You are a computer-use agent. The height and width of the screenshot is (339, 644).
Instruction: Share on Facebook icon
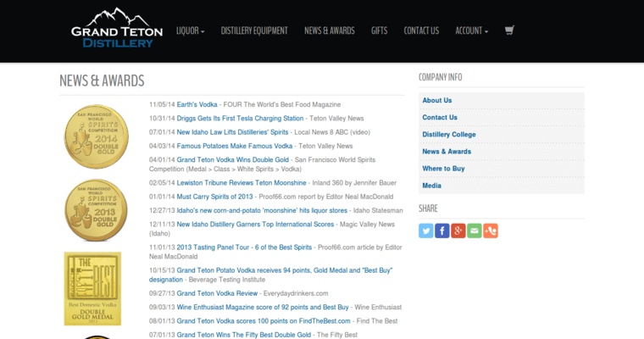coord(442,231)
